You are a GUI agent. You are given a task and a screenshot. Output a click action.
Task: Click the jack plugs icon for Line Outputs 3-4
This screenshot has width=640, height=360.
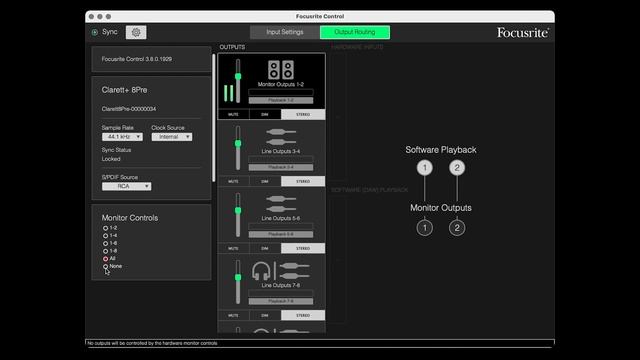tap(281, 137)
